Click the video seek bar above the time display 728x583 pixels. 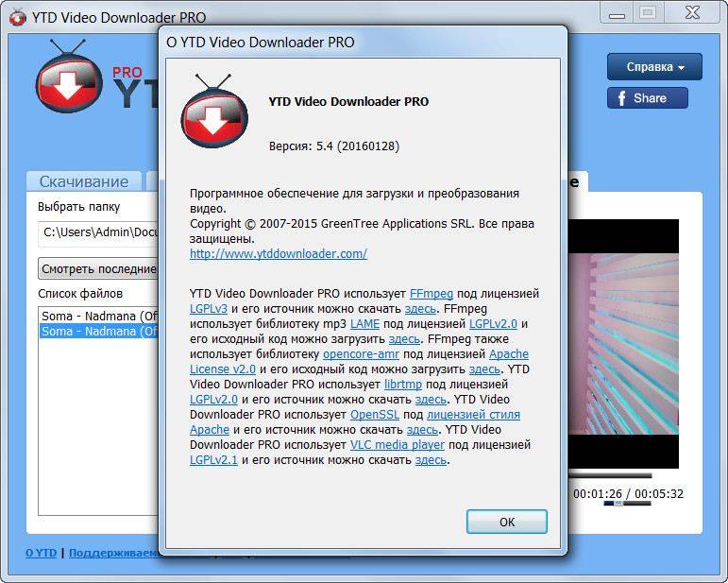(612, 475)
